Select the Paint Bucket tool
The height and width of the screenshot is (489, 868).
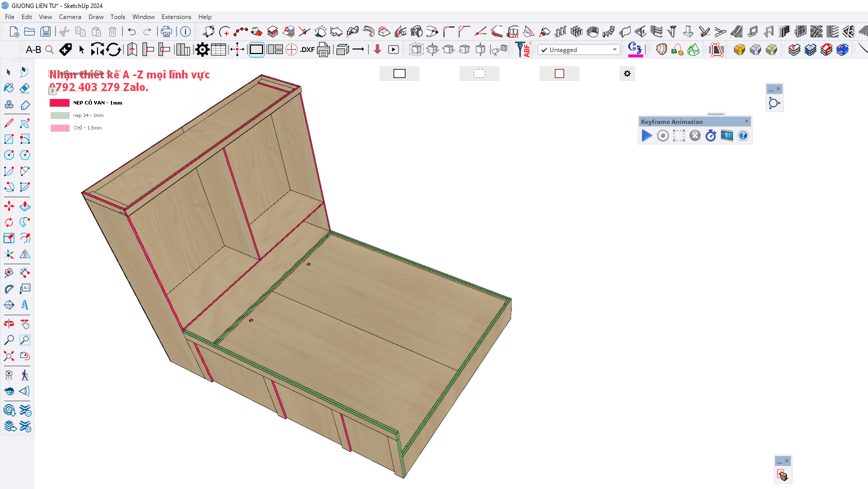click(9, 88)
